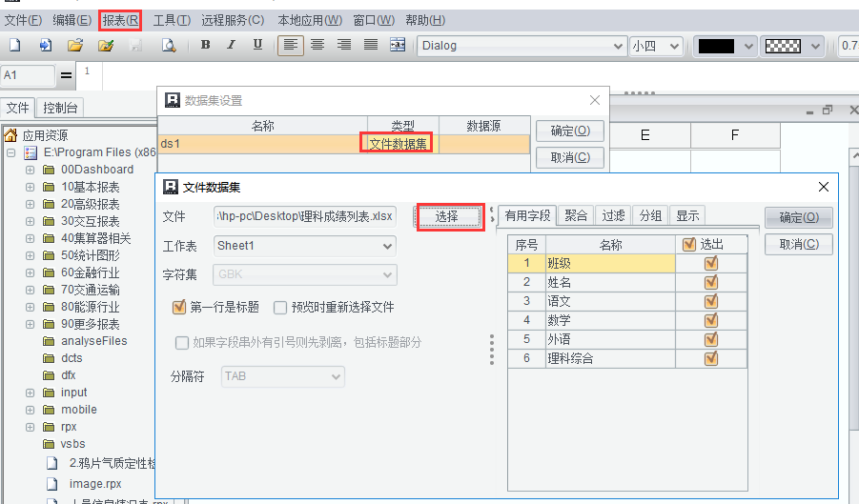
Task: Click the import document toolbar icon
Action: point(46,46)
